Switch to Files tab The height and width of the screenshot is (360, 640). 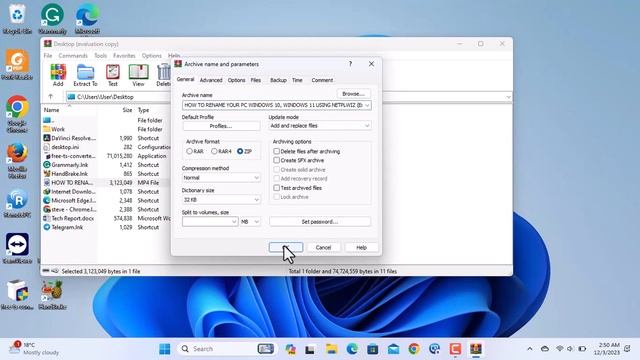[x=256, y=80]
